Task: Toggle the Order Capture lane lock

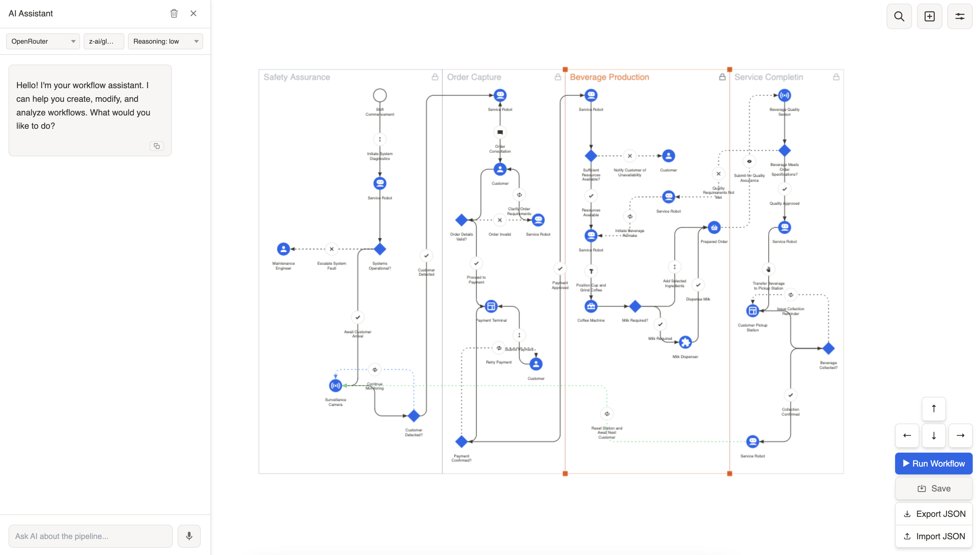Action: point(558,77)
